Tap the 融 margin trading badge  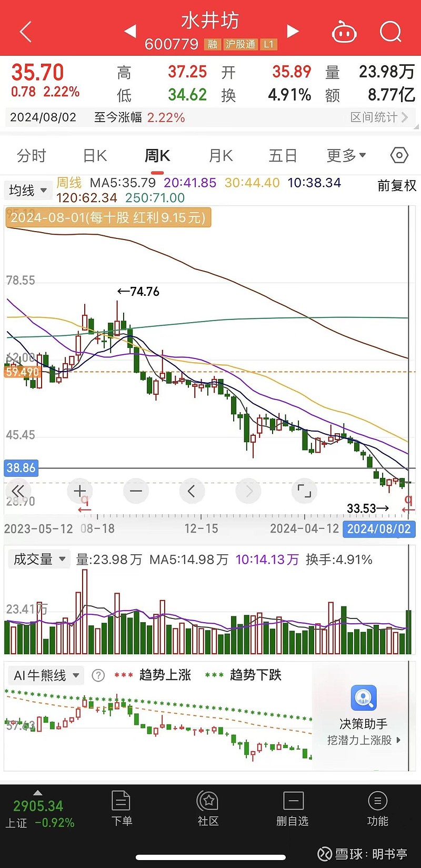pyautogui.click(x=212, y=44)
